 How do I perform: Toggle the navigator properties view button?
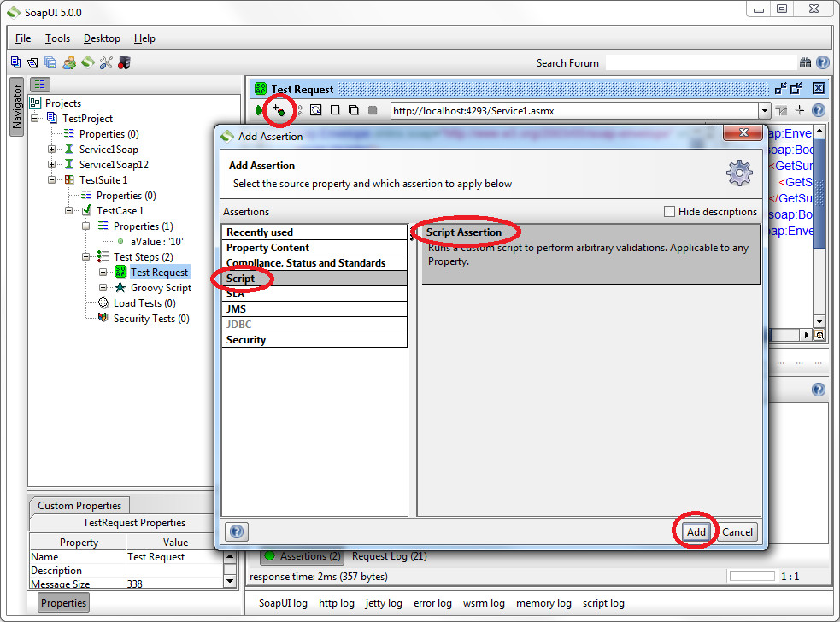[x=40, y=84]
